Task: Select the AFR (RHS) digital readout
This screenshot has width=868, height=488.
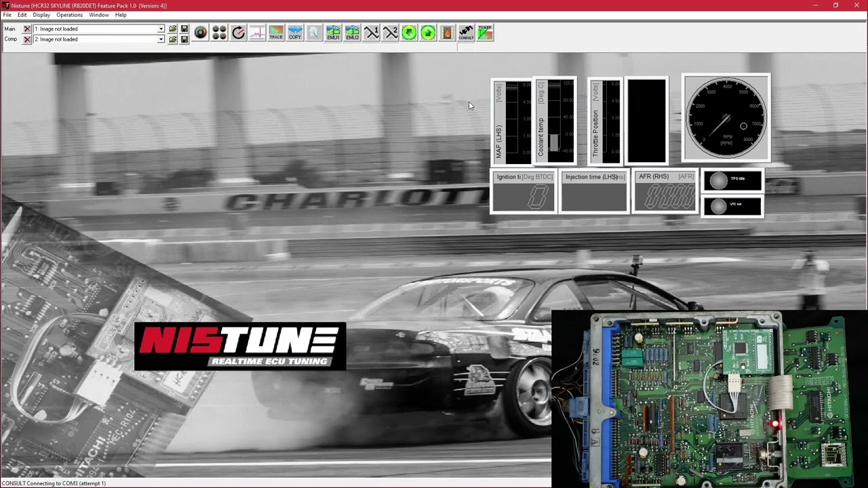Action: pyautogui.click(x=665, y=191)
